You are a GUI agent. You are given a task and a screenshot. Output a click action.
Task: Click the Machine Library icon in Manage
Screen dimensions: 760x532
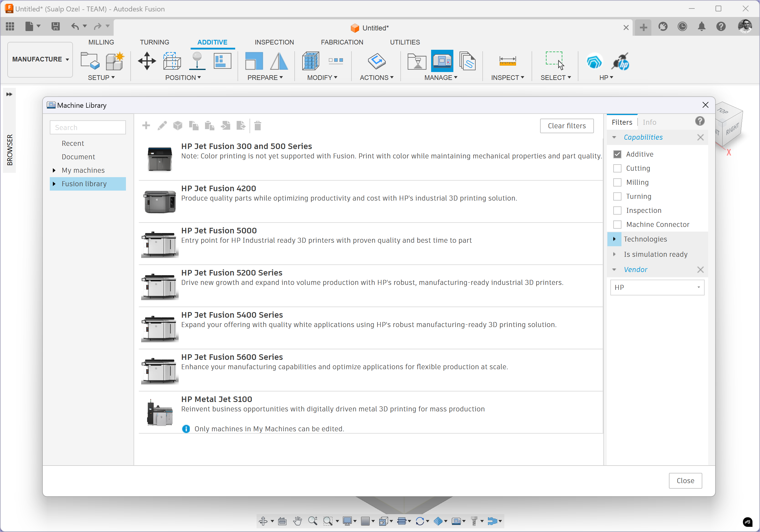point(442,61)
